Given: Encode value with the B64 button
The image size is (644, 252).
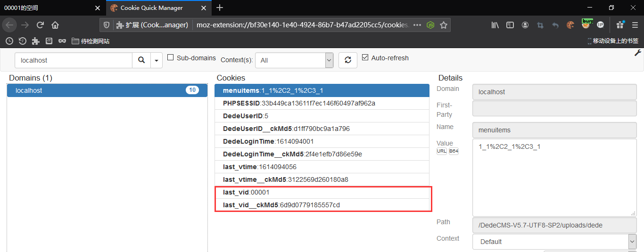Looking at the screenshot, I should [x=454, y=151].
